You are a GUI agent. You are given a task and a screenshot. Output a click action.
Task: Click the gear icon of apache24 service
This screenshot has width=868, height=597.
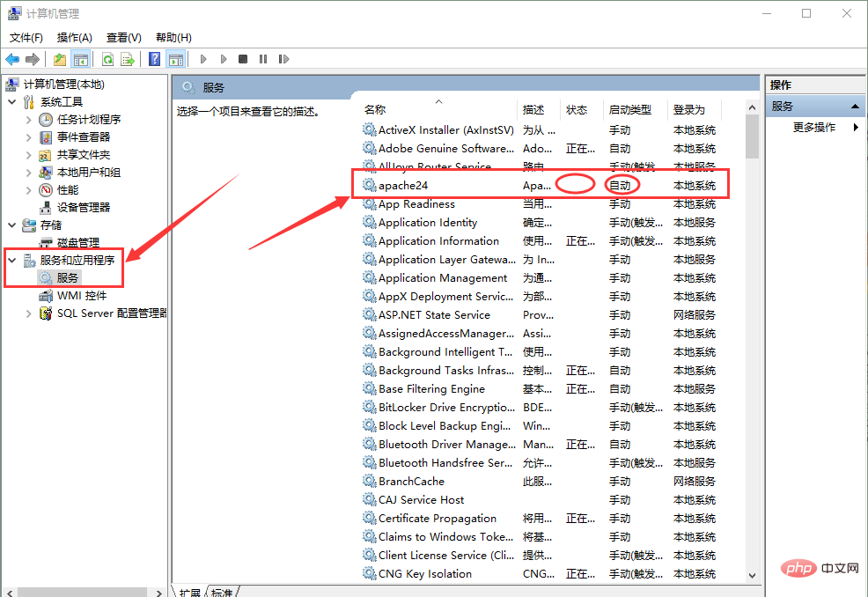(369, 185)
